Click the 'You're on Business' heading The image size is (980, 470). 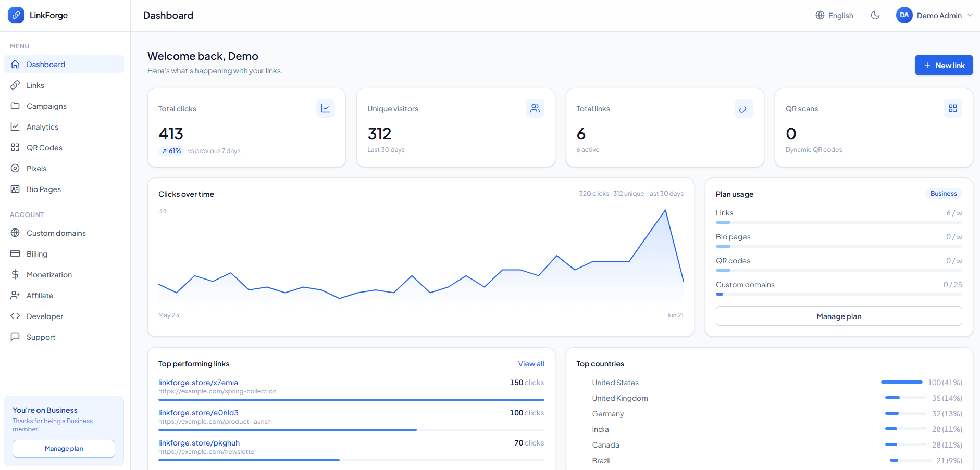tap(45, 410)
